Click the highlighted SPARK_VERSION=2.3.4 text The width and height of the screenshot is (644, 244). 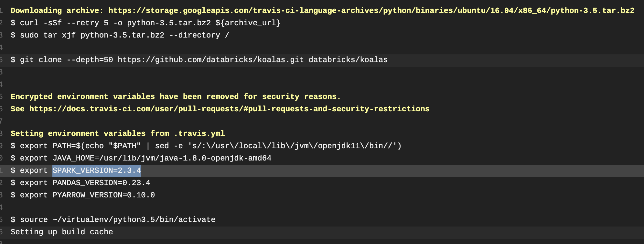click(97, 170)
